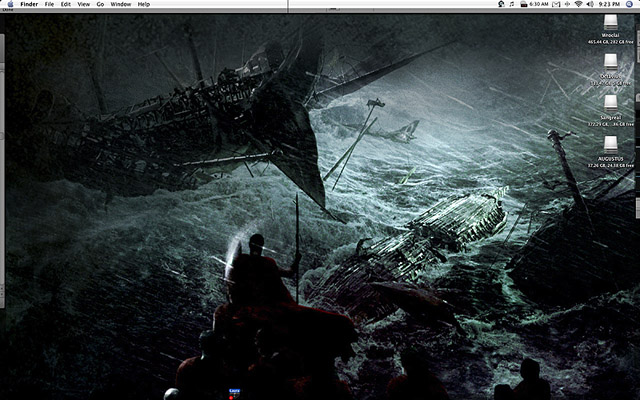
Task: Open the Finder menu
Action: [29, 4]
